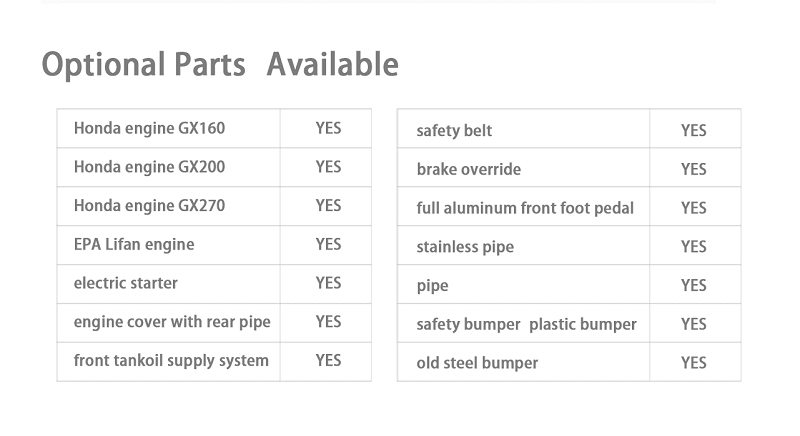The width and height of the screenshot is (800, 436).
Task: Click YES next to stainless pipe
Action: (x=693, y=247)
